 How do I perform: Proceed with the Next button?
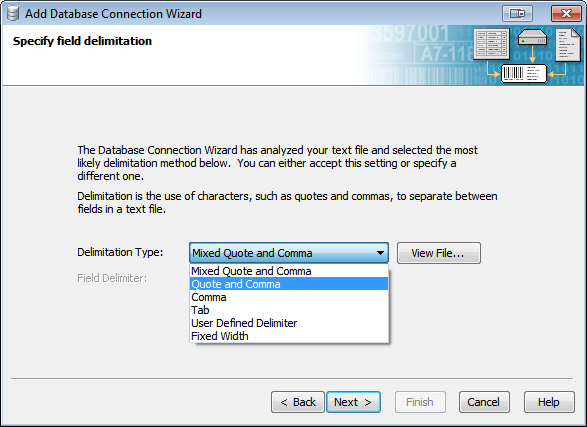coord(353,402)
